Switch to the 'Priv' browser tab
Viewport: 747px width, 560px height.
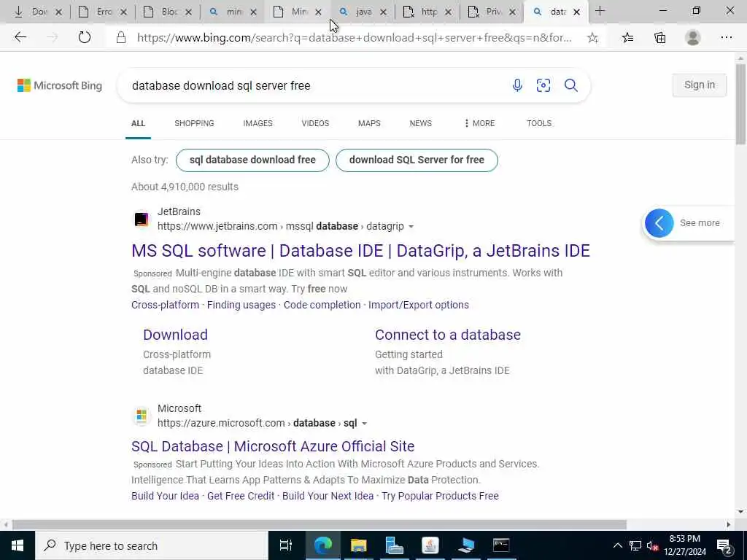492,12
